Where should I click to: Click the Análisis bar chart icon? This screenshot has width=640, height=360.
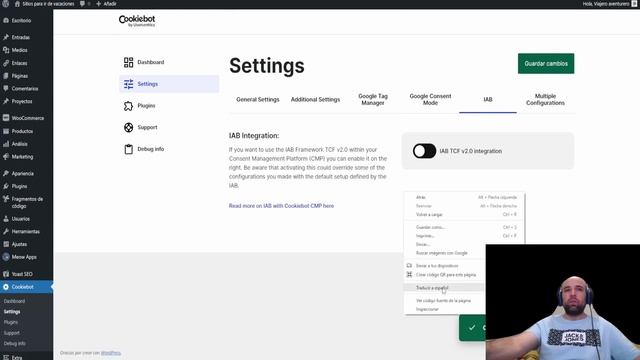pyautogui.click(x=6, y=144)
